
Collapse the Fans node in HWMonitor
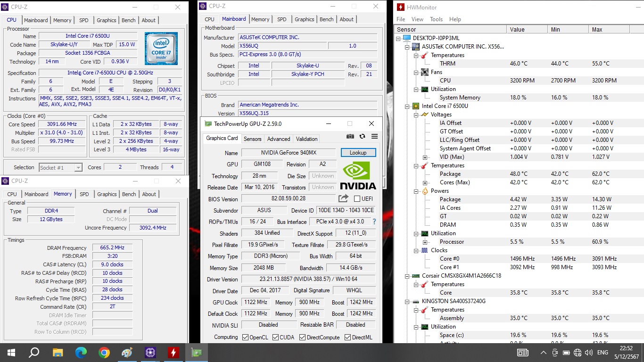(416, 72)
